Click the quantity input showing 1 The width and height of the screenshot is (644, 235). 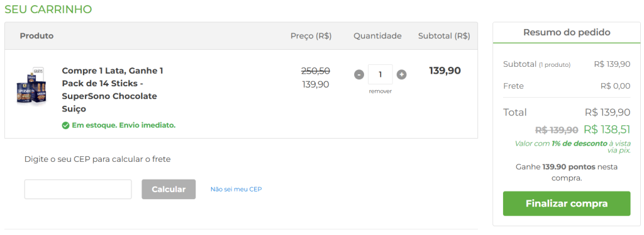380,74
